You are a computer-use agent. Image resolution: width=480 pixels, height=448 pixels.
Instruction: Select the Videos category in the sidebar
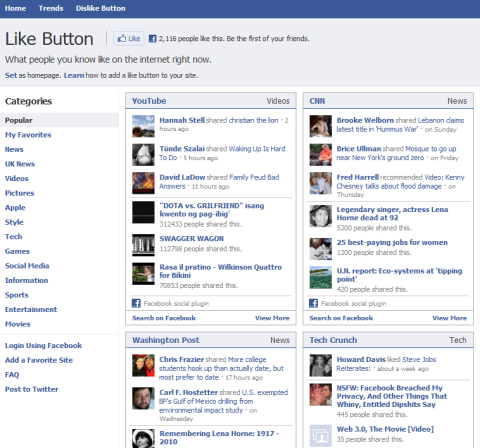[x=17, y=178]
